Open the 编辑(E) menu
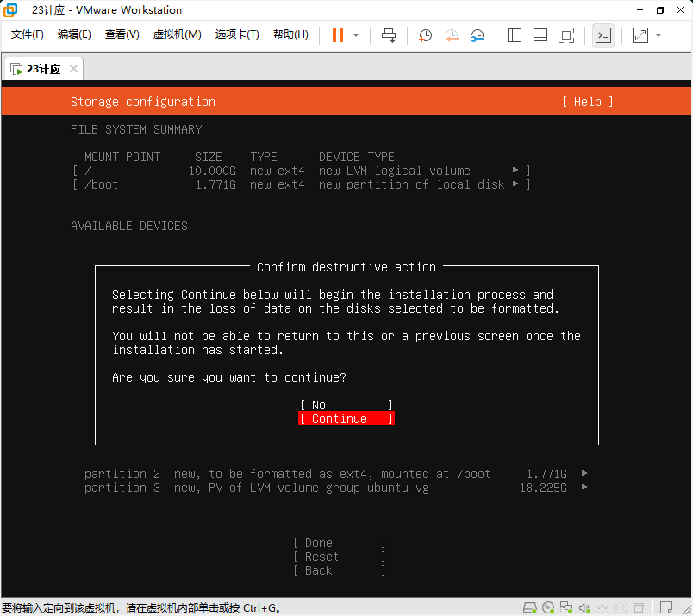693x616 pixels. 74,34
